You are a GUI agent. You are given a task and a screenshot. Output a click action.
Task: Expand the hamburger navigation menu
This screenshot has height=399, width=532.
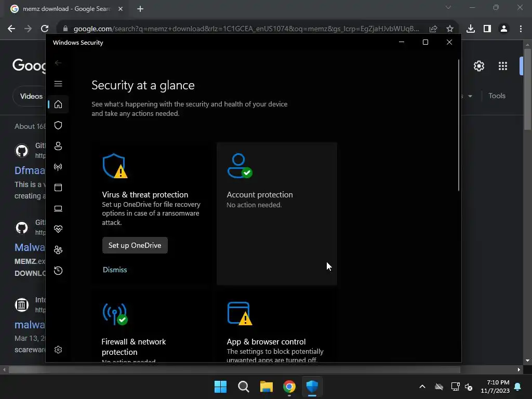tap(58, 84)
